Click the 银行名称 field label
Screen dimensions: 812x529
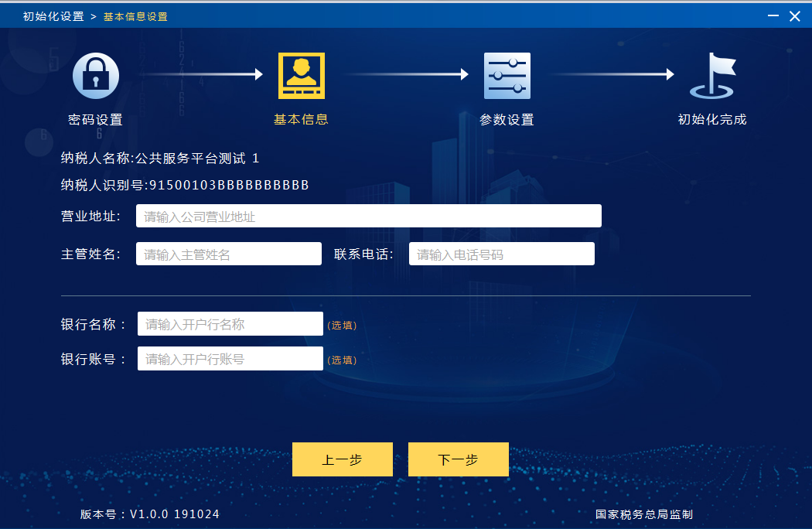[x=94, y=324]
